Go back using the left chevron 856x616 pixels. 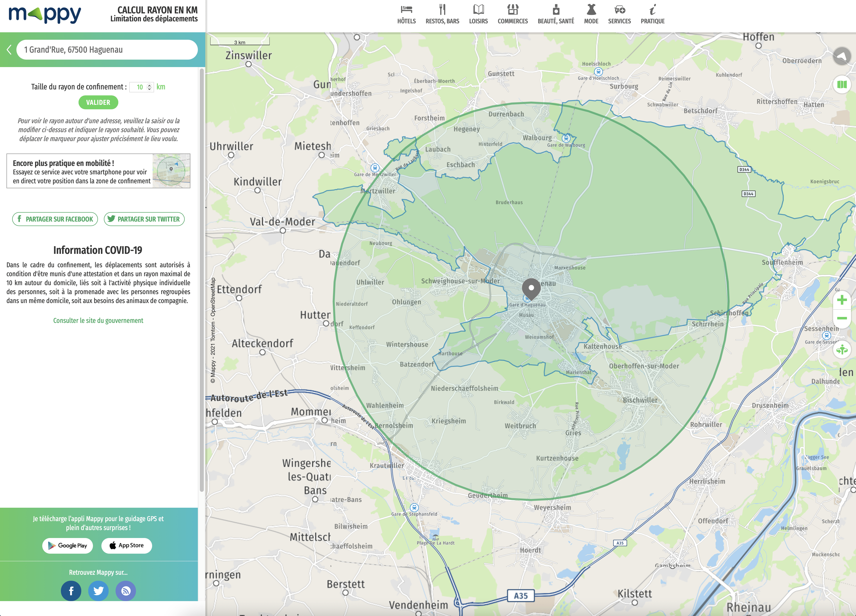(x=9, y=50)
